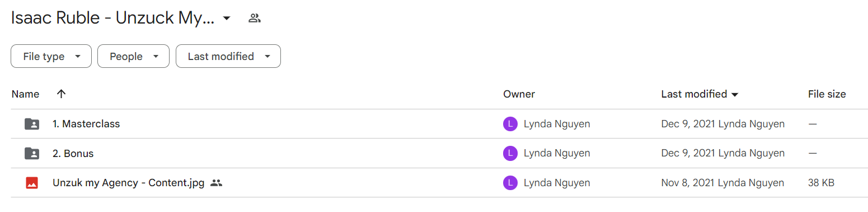Open the 1. Masterclass folder name
This screenshot has height=212, width=868.
[86, 124]
